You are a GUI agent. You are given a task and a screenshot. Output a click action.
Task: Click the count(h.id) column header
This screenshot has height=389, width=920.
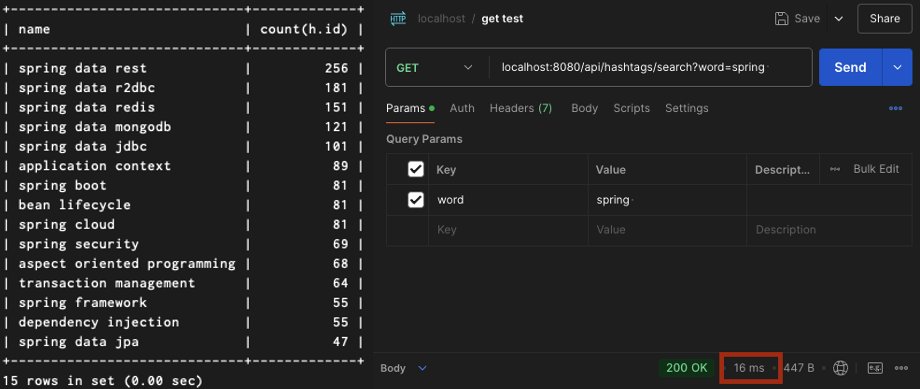click(304, 29)
